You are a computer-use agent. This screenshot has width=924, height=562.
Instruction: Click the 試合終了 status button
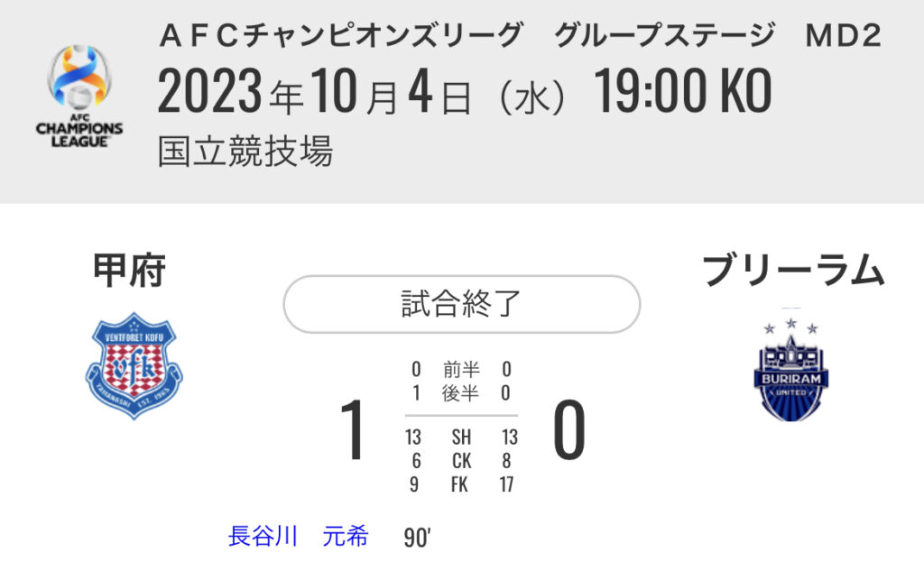tap(461, 304)
